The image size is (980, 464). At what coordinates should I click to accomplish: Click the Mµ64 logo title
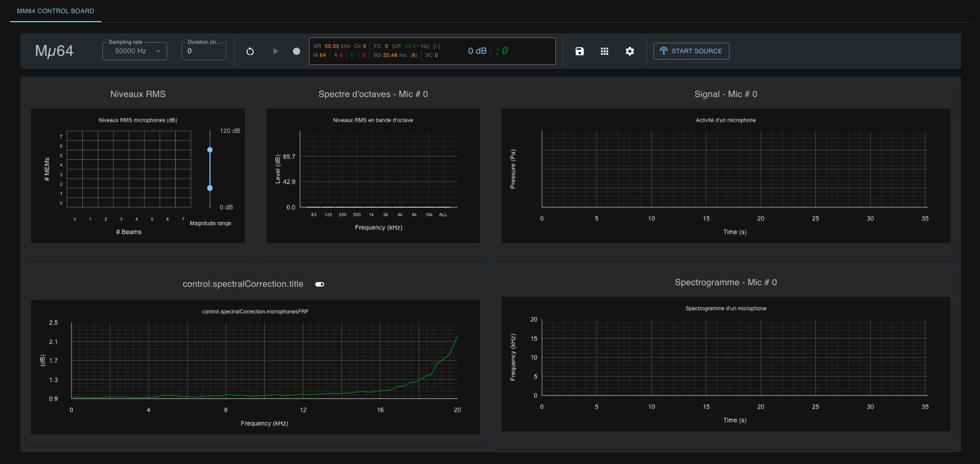pos(54,51)
